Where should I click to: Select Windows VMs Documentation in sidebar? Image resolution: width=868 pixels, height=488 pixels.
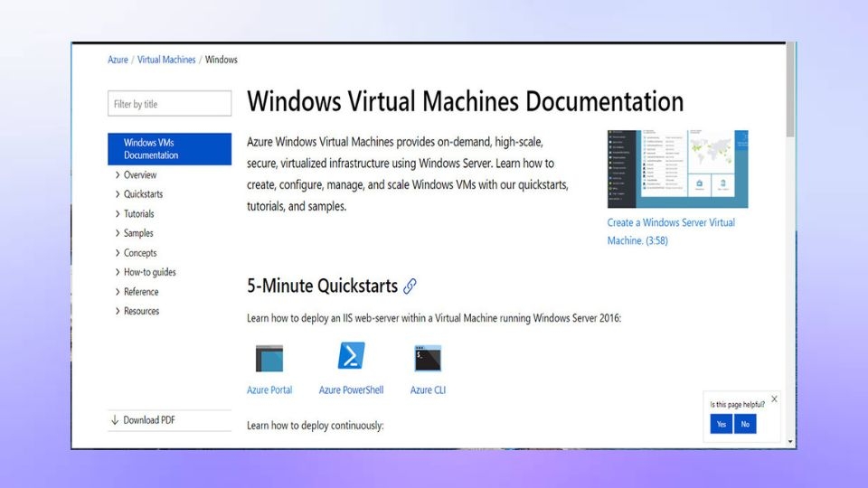pyautogui.click(x=169, y=149)
